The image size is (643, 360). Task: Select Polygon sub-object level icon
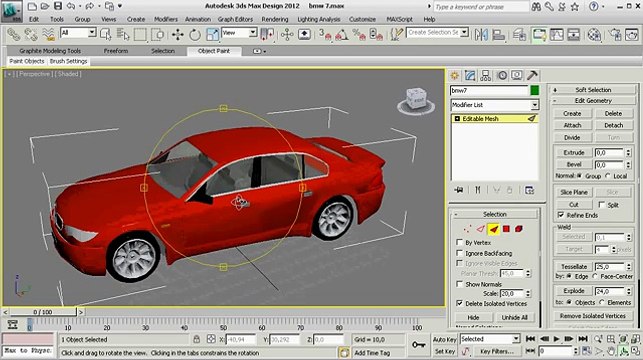point(506,229)
